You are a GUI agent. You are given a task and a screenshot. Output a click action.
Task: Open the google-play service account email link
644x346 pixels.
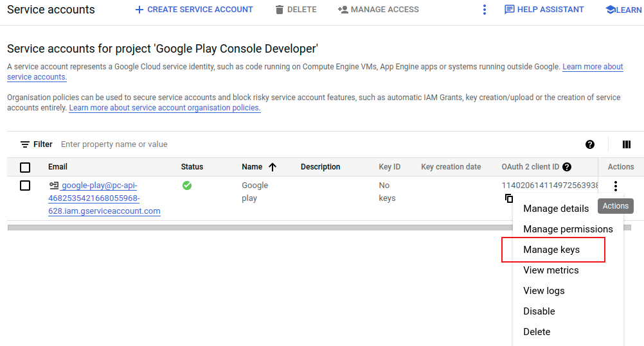point(104,198)
